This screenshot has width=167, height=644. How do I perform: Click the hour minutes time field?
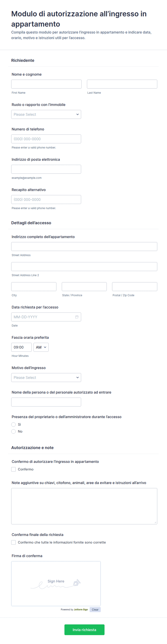[x=22, y=347]
